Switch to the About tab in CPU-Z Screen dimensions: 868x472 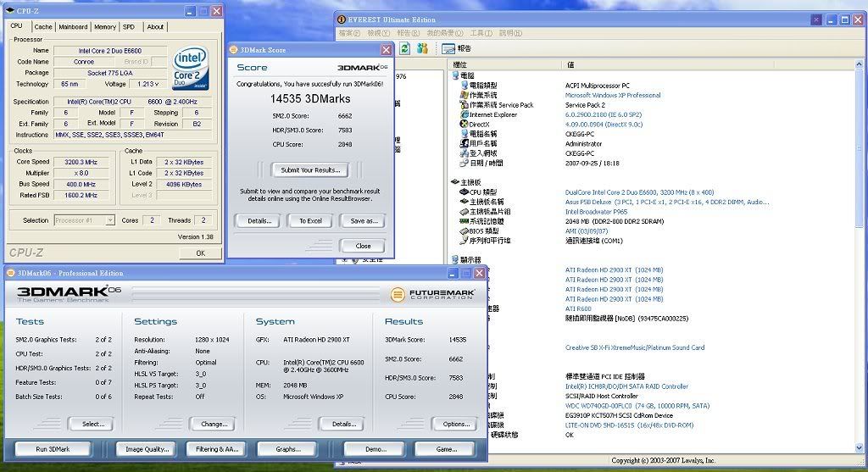pyautogui.click(x=155, y=26)
